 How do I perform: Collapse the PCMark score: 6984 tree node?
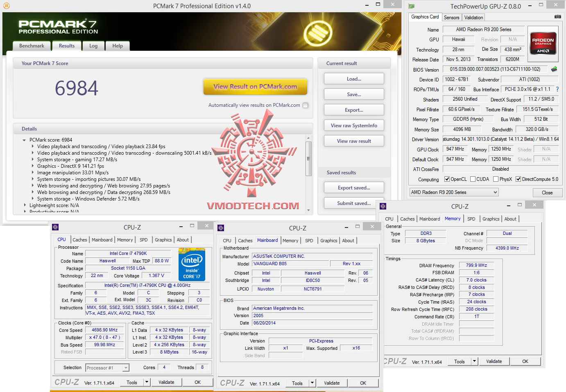(25, 140)
